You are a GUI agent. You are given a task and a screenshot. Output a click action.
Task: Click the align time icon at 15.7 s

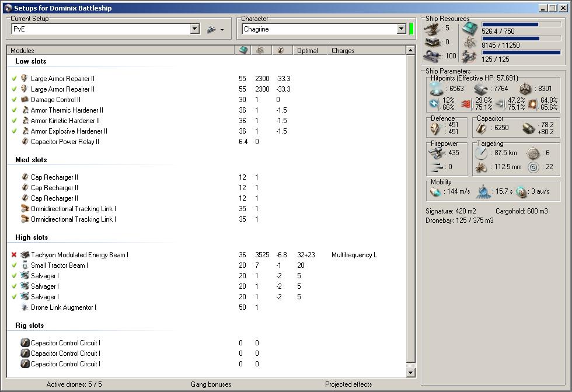click(x=483, y=191)
